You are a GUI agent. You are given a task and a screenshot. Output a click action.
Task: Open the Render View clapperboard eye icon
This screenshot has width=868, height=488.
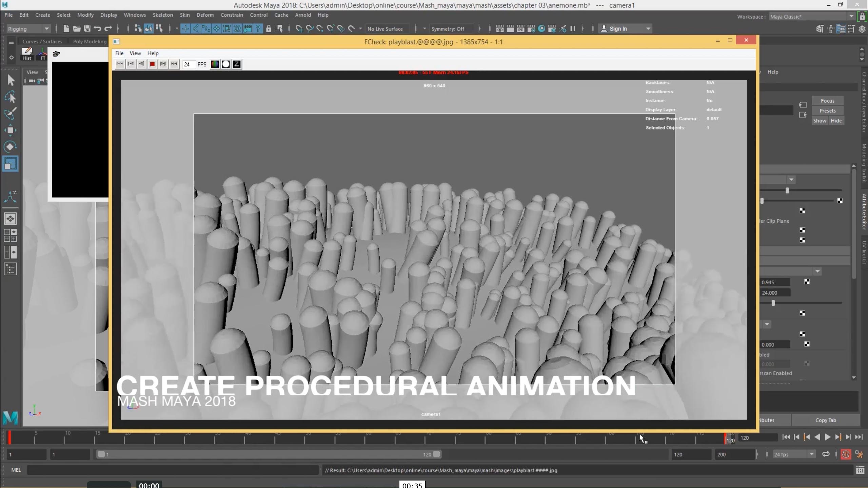tap(500, 29)
